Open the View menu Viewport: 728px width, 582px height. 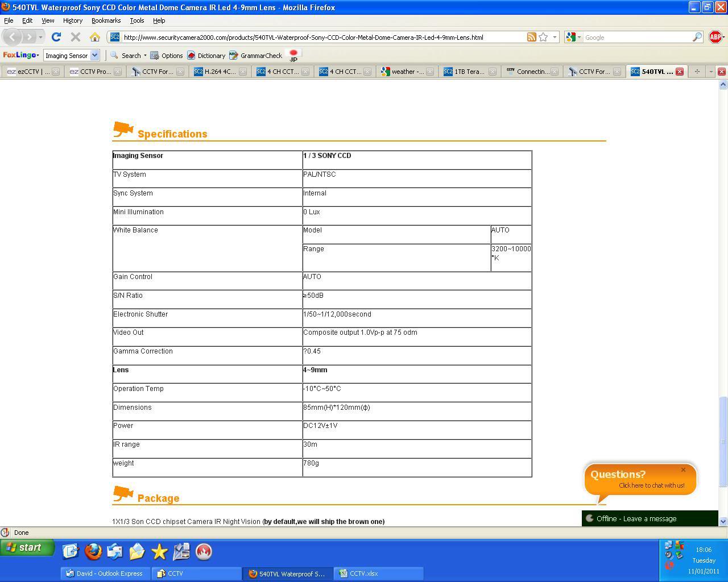pyautogui.click(x=48, y=20)
